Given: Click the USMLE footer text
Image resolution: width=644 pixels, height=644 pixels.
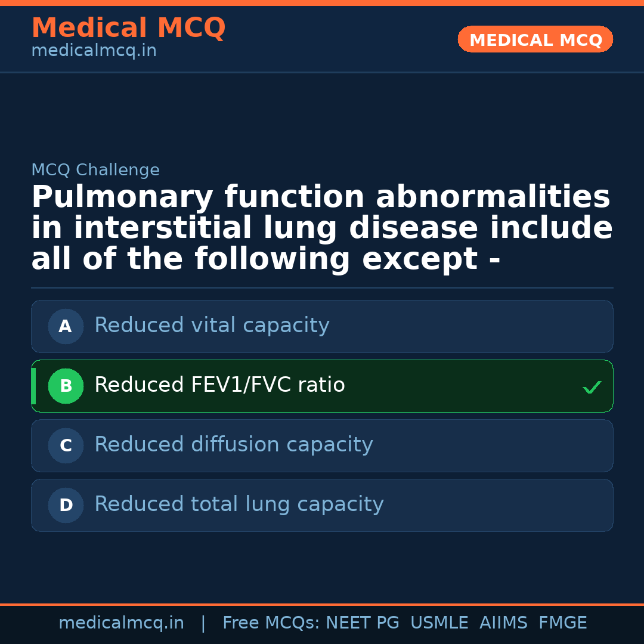Looking at the screenshot, I should (439, 623).
